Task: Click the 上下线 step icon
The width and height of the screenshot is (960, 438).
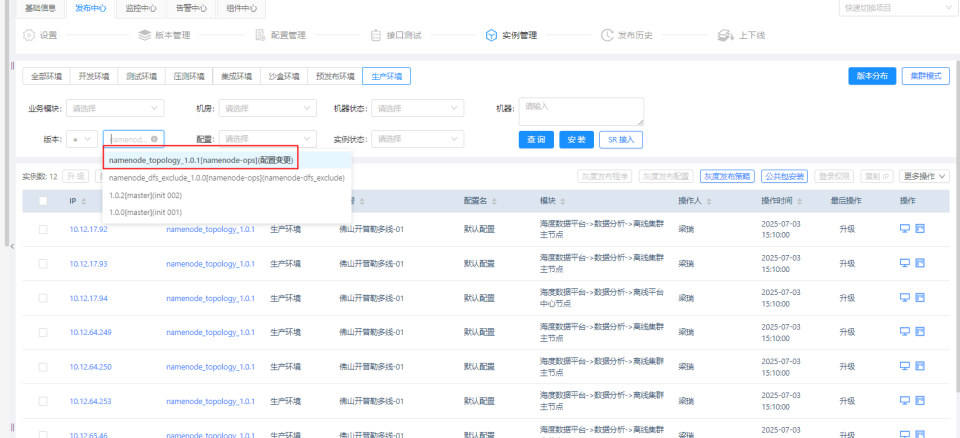Action: 725,35
